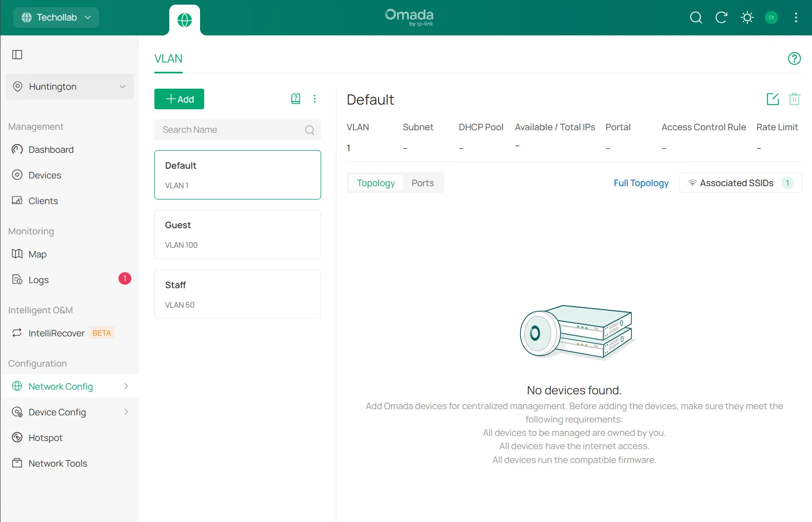This screenshot has height=522, width=812.
Task: Edit the Default VLAN
Action: coord(773,99)
